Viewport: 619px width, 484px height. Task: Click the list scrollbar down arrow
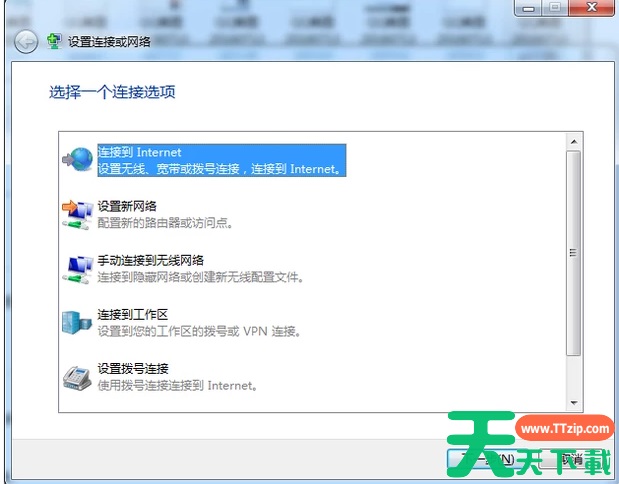pyautogui.click(x=574, y=403)
